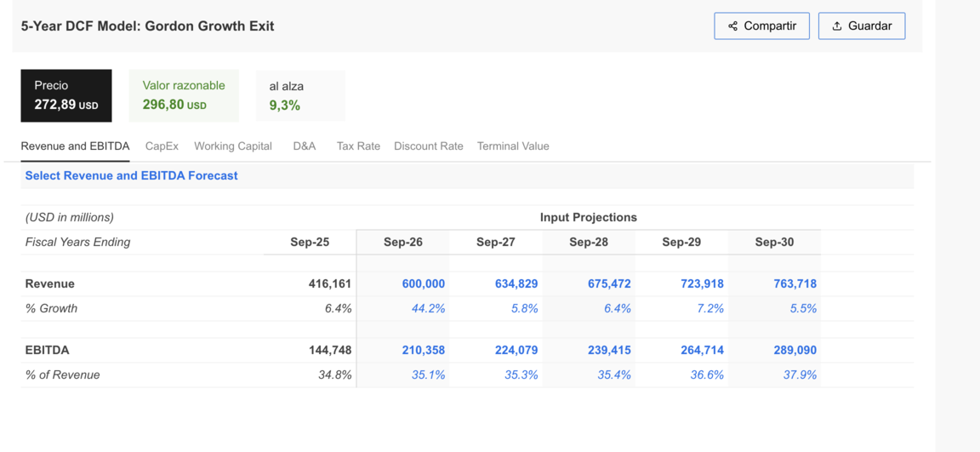Click the Sep-30 revenue value 763,718
The image size is (980, 452).
coord(795,284)
